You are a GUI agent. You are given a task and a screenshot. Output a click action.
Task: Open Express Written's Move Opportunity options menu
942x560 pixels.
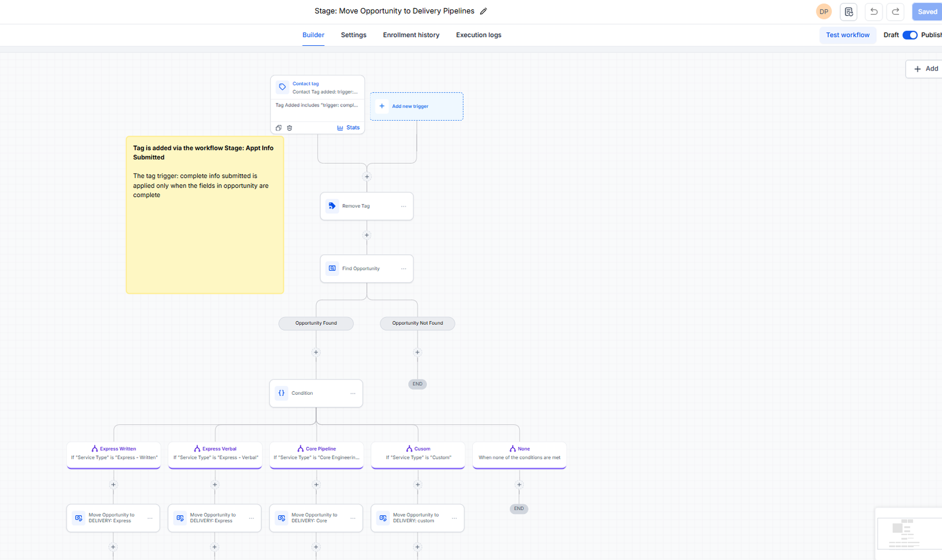(150, 518)
